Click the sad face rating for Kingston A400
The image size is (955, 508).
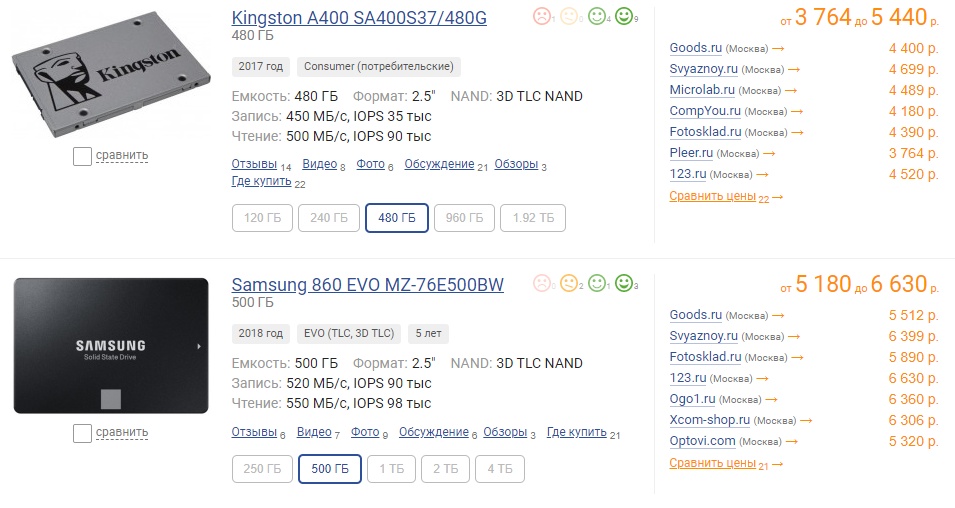(541, 16)
